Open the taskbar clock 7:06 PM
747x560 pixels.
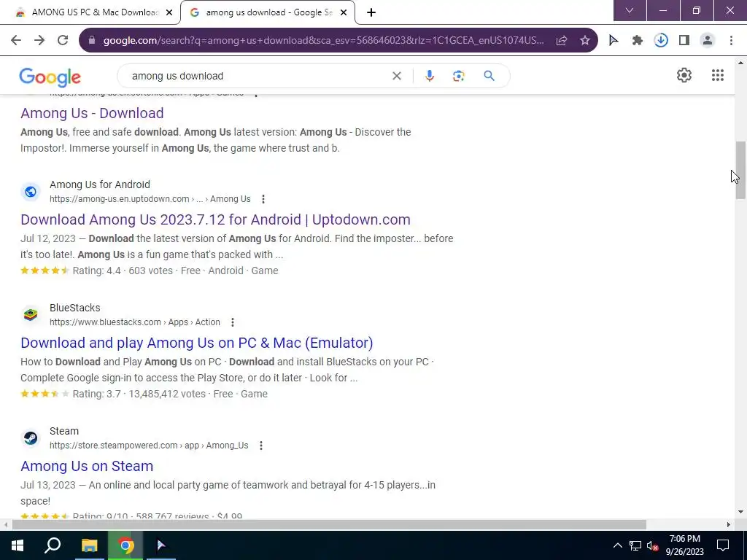coord(685,545)
